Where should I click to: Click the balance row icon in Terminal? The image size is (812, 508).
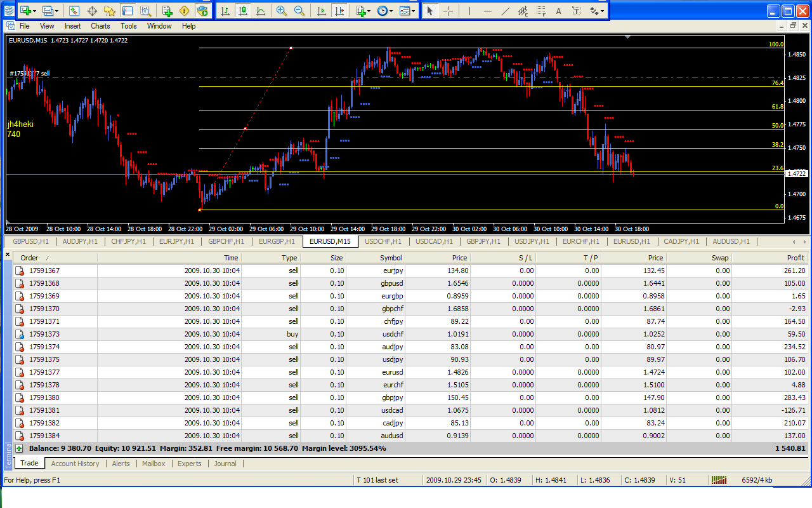click(20, 448)
